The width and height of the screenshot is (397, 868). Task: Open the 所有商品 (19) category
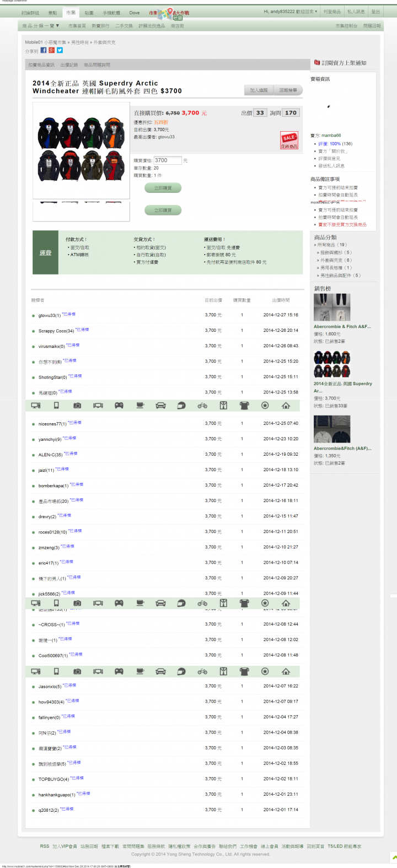pos(332,245)
